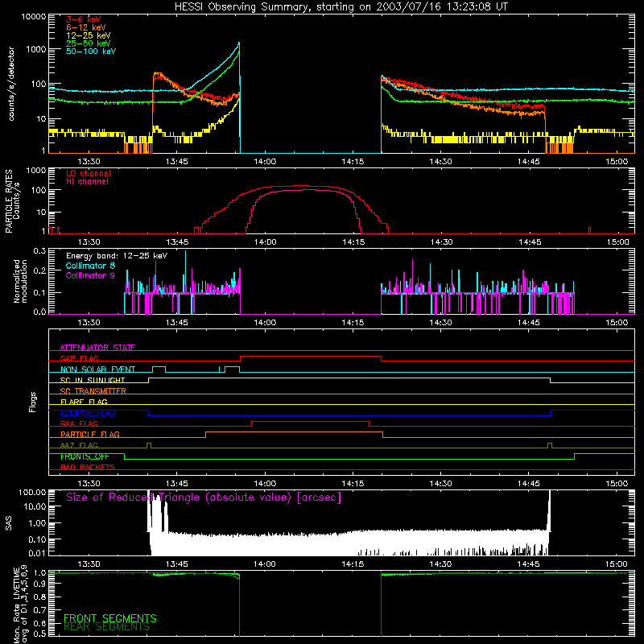Select the 'PARTICLE_FLAG' flag label
This screenshot has width=644, height=644.
tap(90, 434)
